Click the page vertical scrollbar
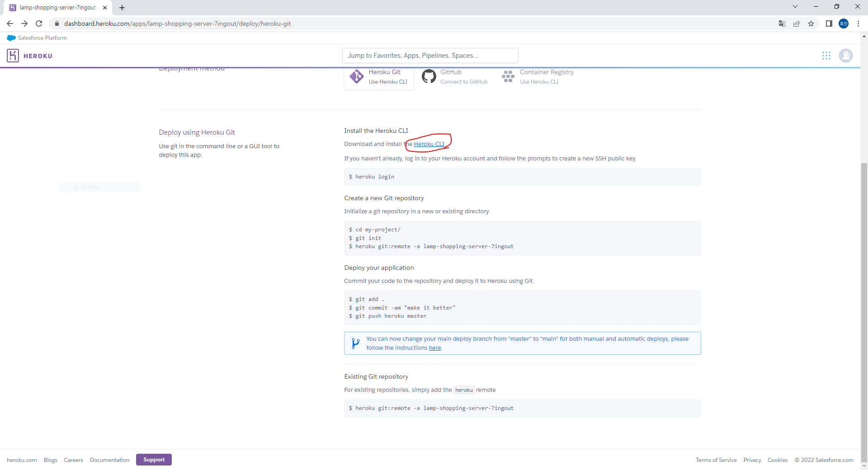Image resolution: width=868 pixels, height=470 pixels. 864,312
